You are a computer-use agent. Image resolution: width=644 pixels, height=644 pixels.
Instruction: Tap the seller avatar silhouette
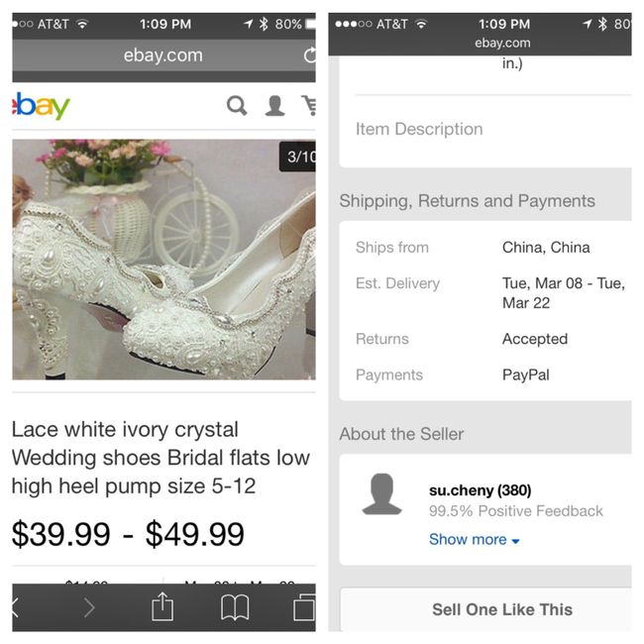pos(381,494)
